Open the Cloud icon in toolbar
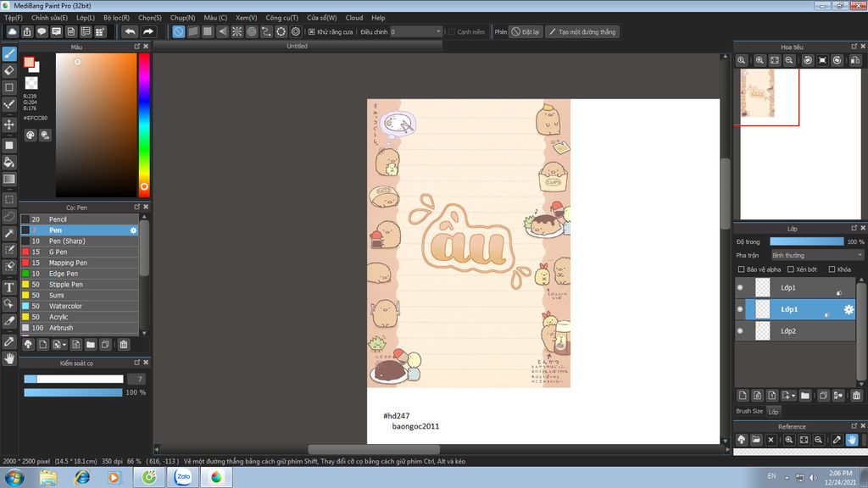 12,31
